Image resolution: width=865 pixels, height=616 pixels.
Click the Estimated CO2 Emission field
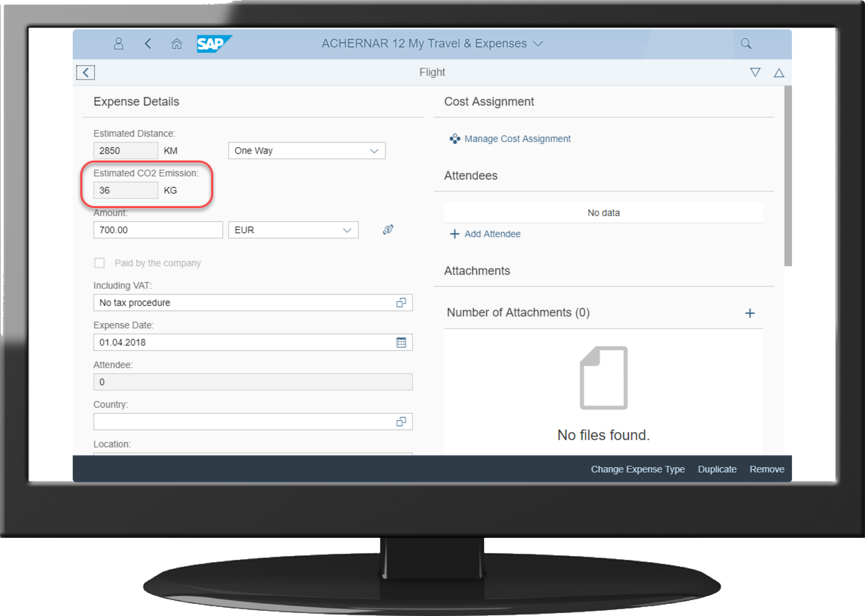pos(126,190)
